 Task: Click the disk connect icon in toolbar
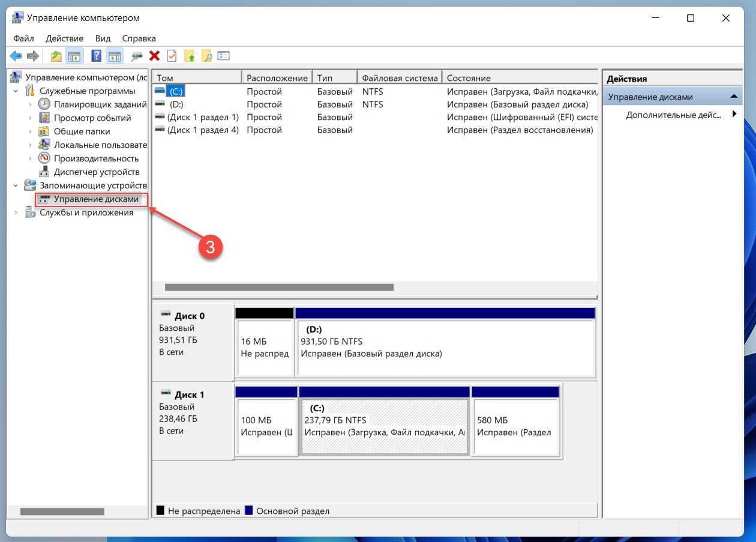point(137,56)
